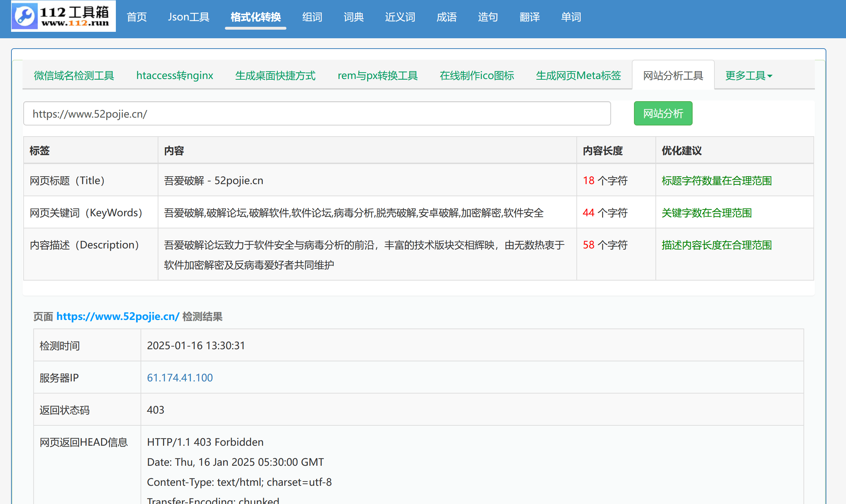
Task: Click the 标签 column header
Action: [x=39, y=150]
